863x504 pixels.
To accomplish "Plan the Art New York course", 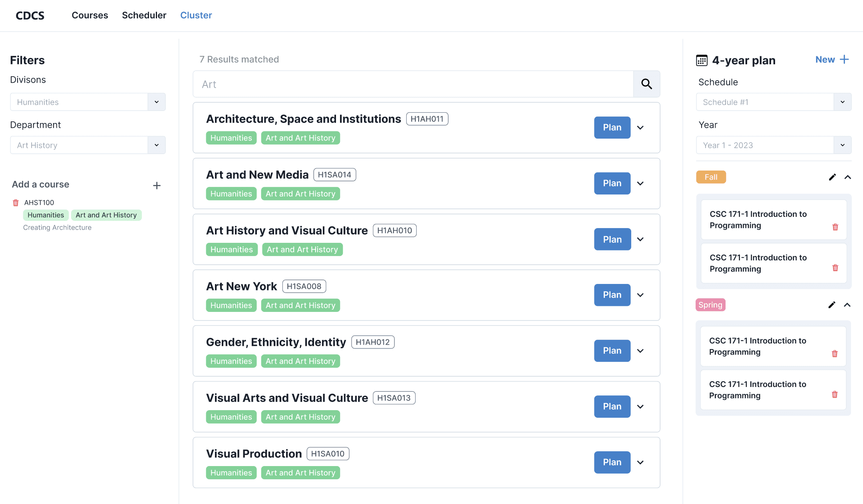I will tap(612, 295).
